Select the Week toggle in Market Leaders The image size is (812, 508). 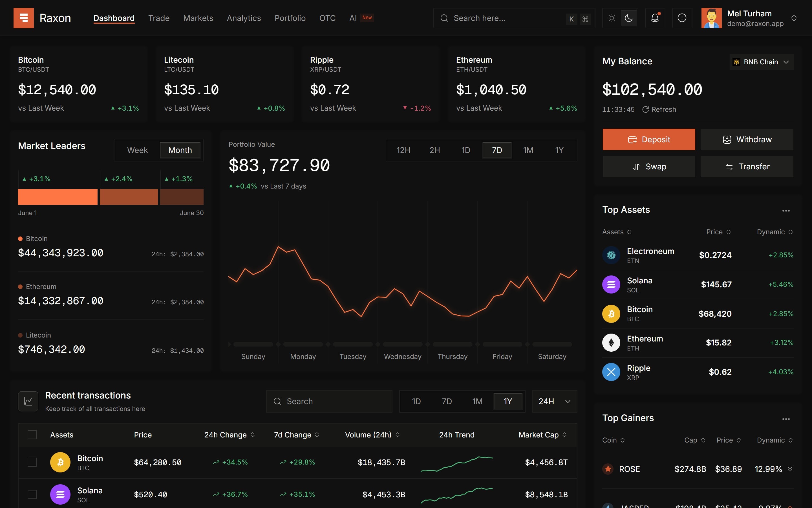(x=137, y=150)
